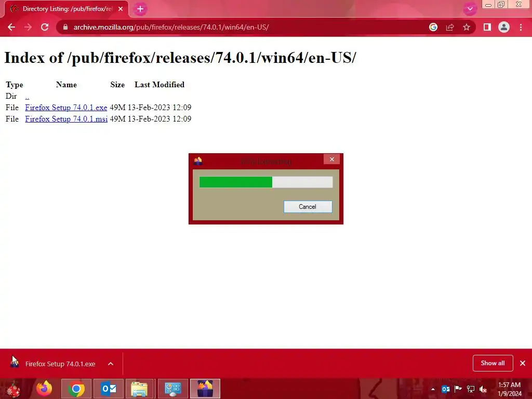Viewport: 532px width, 399px height.
Task: Open the browser side panel
Action: click(487, 27)
